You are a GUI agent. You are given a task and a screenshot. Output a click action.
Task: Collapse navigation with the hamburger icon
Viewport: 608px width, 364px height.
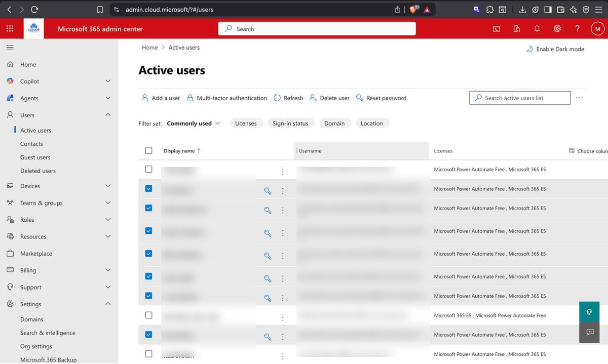tap(10, 47)
